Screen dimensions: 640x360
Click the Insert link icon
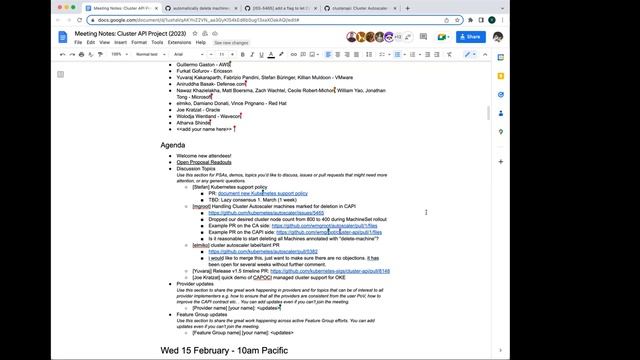pos(293,54)
